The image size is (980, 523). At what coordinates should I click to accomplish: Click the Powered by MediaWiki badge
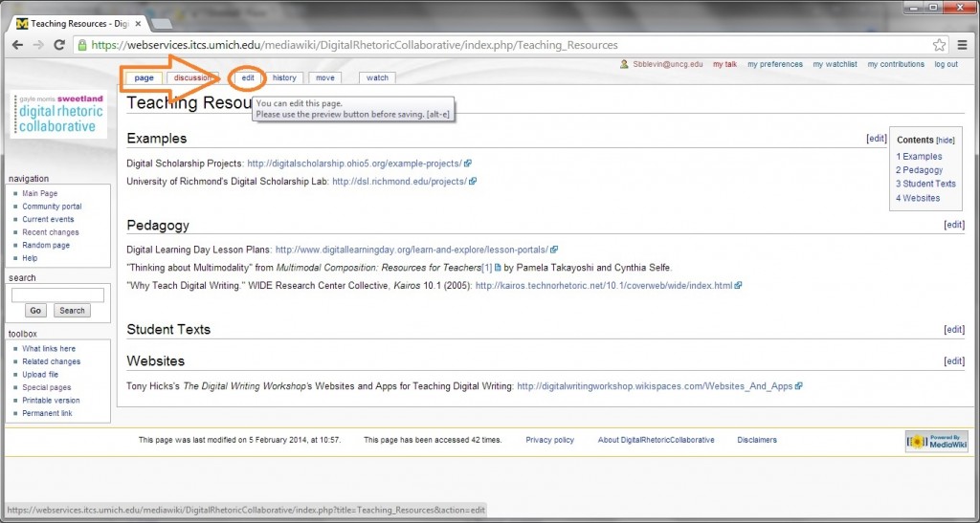[x=936, y=441]
